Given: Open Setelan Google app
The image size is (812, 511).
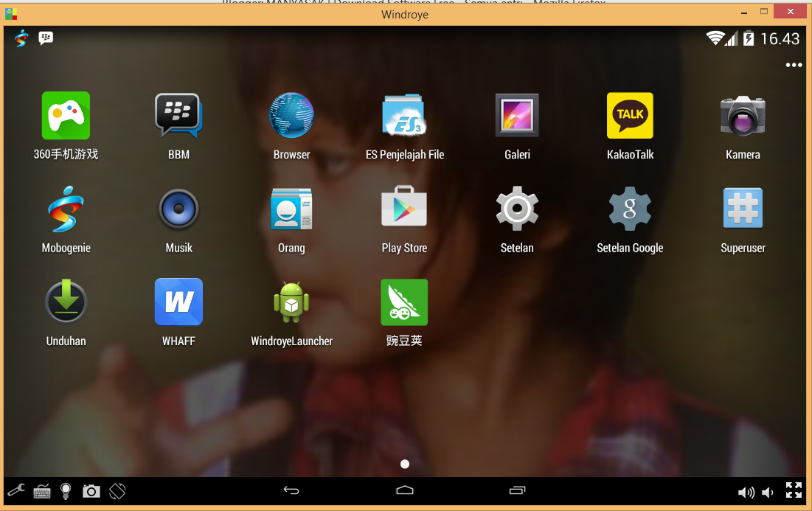Looking at the screenshot, I should pos(630,209).
